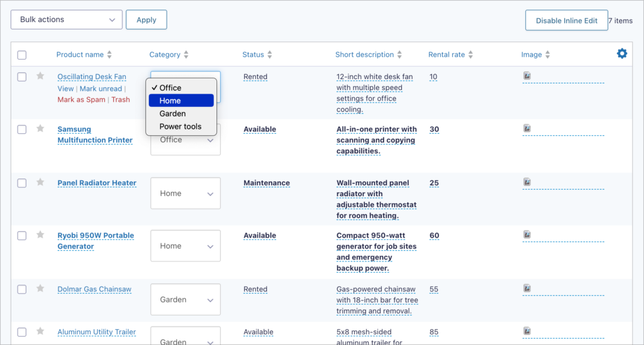
Task: Star the Dolmar Gas Chainsaw row
Action: point(40,288)
